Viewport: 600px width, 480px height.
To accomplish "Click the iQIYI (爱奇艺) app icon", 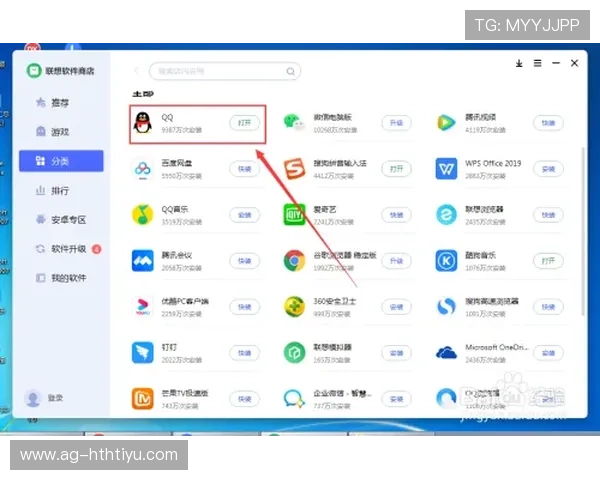I will coord(294,215).
